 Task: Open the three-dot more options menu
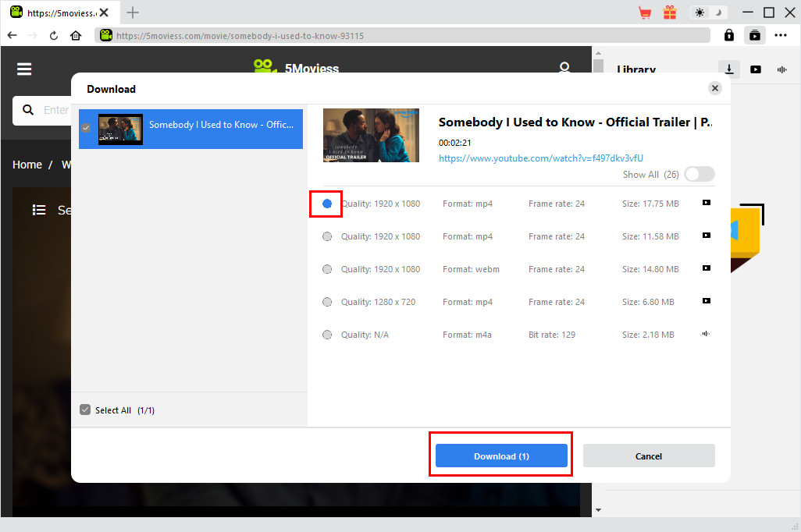781,35
